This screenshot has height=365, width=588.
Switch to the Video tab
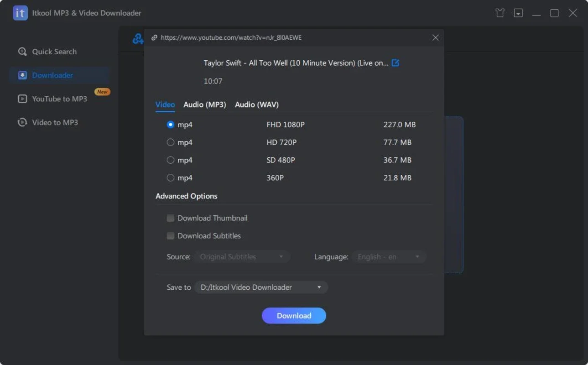coord(165,104)
